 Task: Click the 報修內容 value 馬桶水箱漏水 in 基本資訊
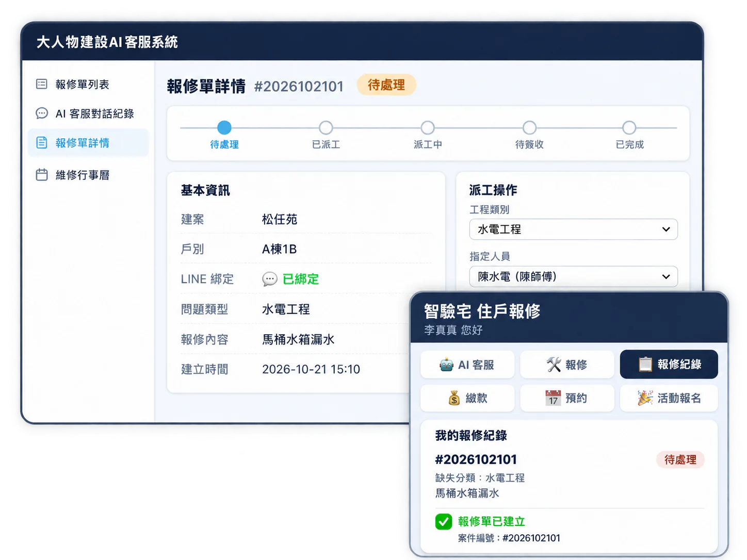pyautogui.click(x=298, y=339)
